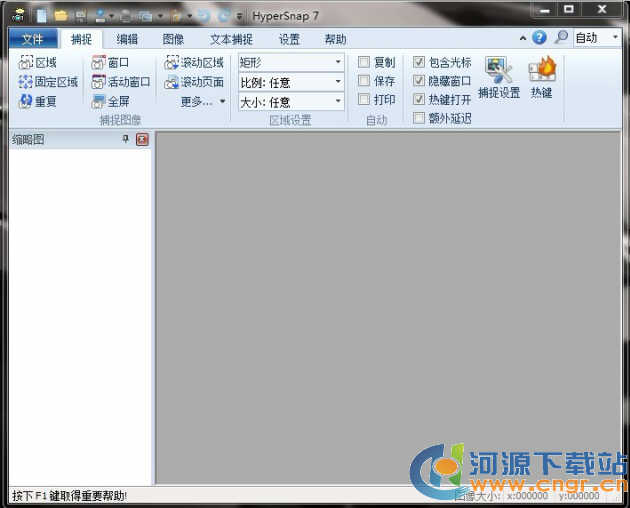Open the Customize Quick Access Toolbar arrow
This screenshot has height=508, width=630.
click(239, 16)
